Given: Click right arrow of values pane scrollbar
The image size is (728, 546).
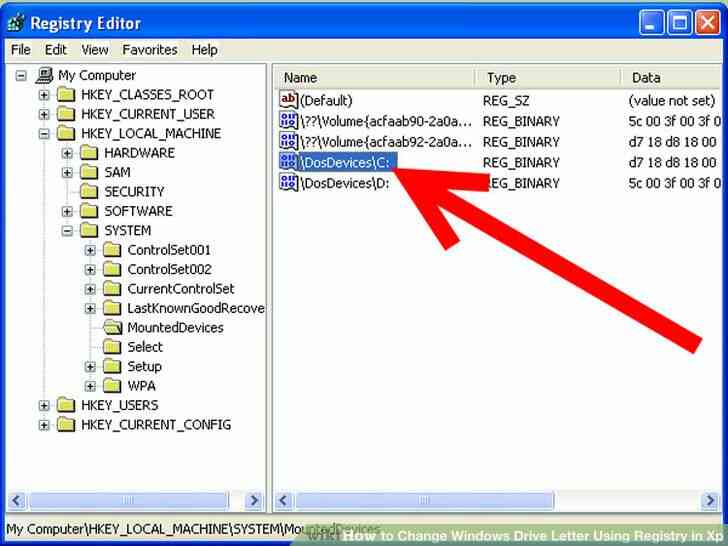Looking at the screenshot, I should (710, 500).
